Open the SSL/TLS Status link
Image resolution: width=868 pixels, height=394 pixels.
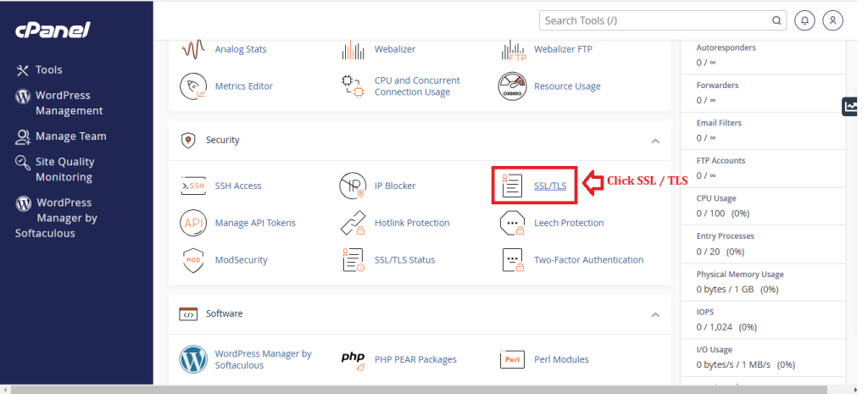click(x=404, y=260)
